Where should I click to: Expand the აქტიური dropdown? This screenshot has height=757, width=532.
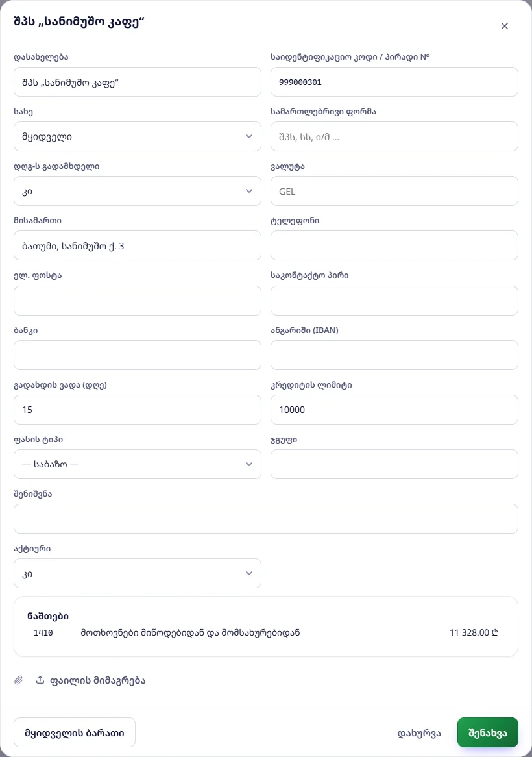tap(138, 573)
